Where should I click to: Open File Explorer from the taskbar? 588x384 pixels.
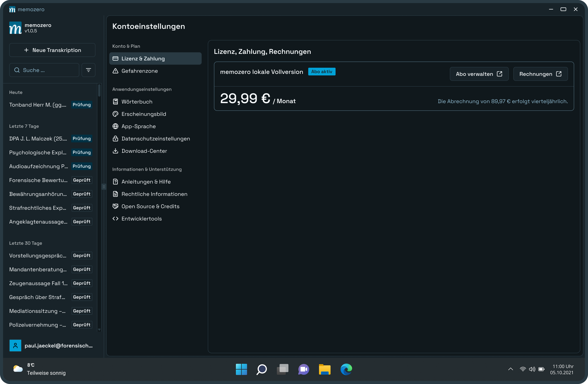pos(325,369)
